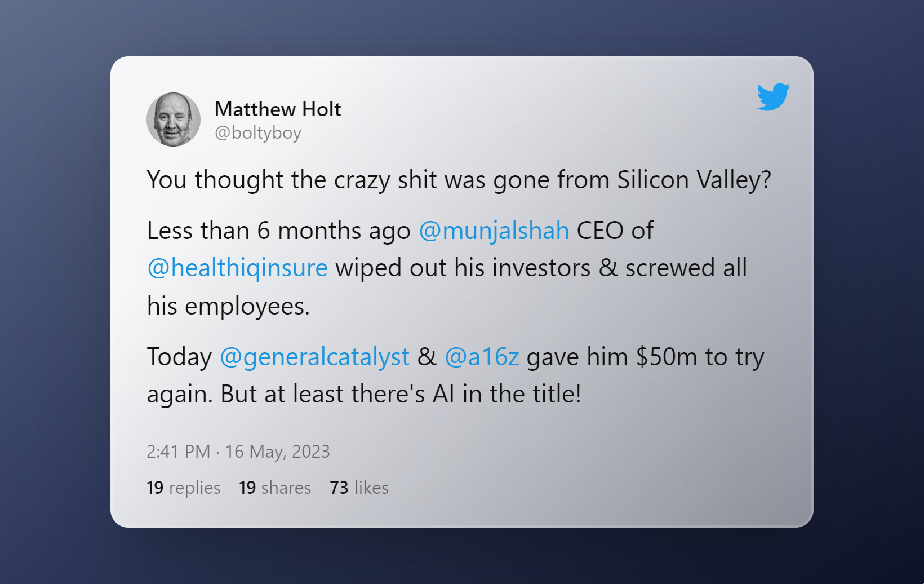View the 19 replies count

click(183, 488)
